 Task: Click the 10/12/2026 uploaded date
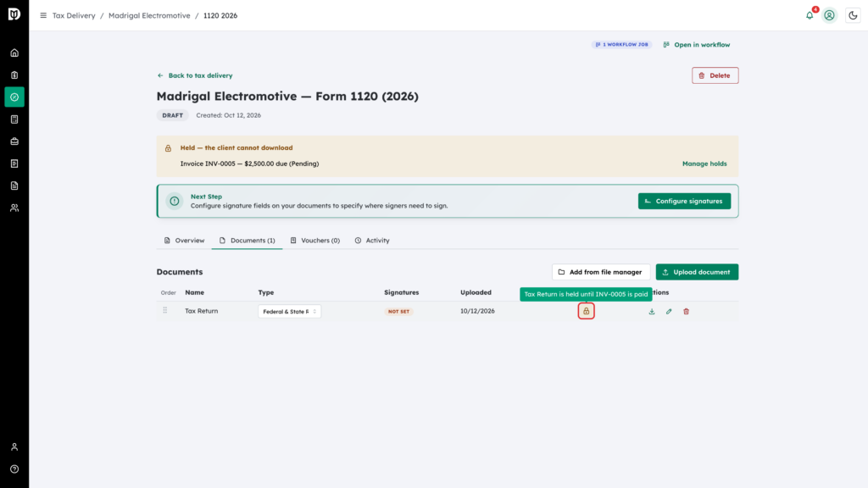(x=477, y=311)
